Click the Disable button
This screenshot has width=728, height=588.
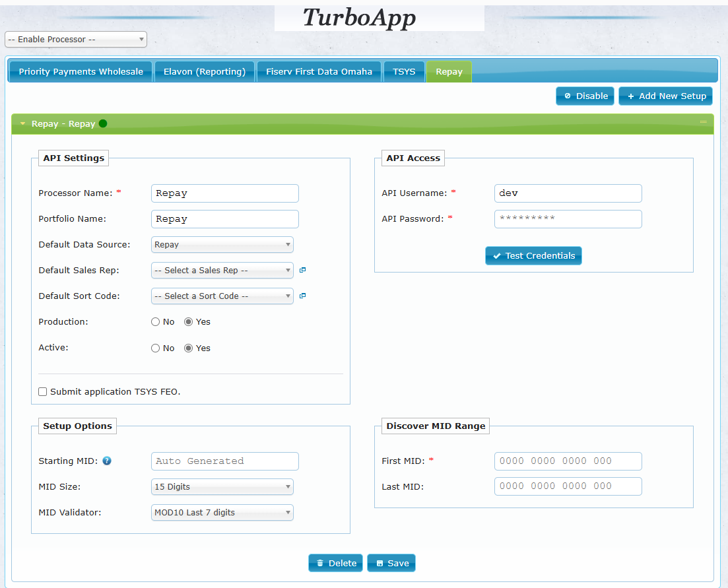[585, 96]
